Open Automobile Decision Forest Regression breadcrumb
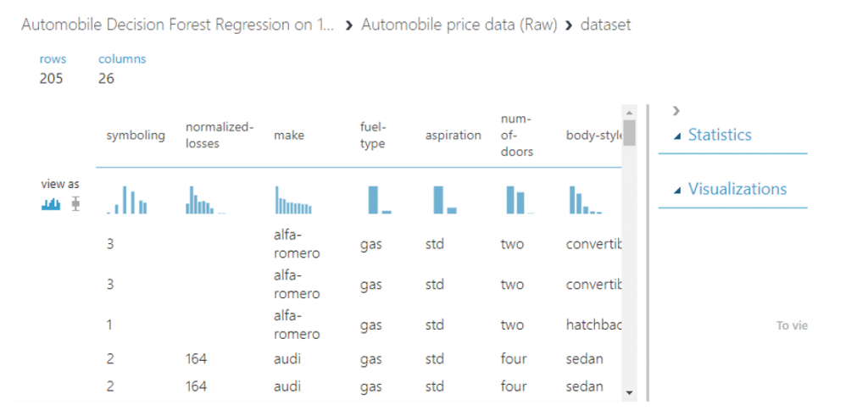868x416 pixels. click(x=178, y=25)
